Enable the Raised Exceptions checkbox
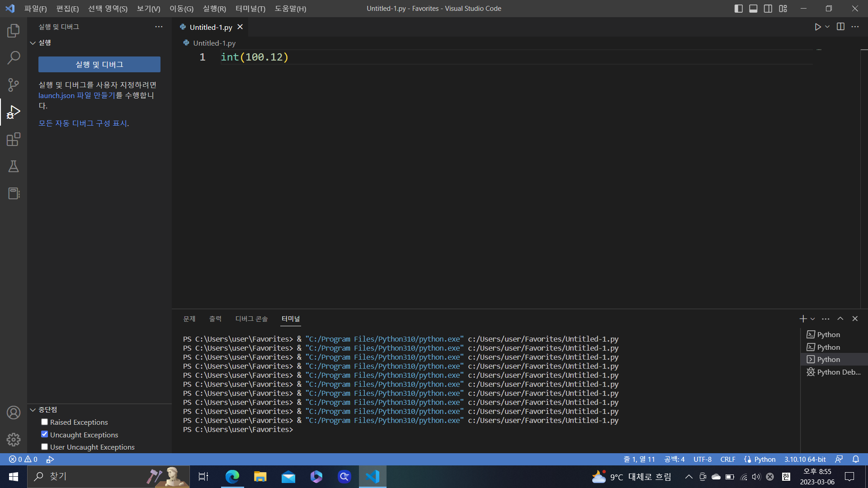 tap(44, 422)
